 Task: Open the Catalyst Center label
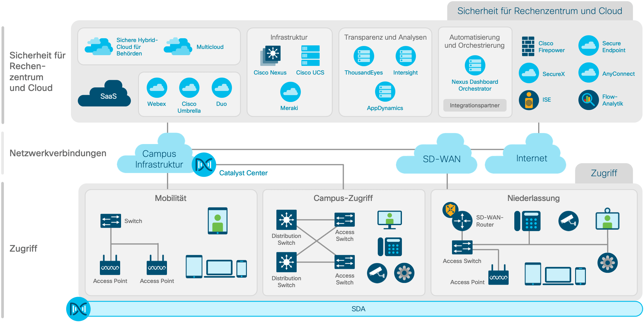243,173
